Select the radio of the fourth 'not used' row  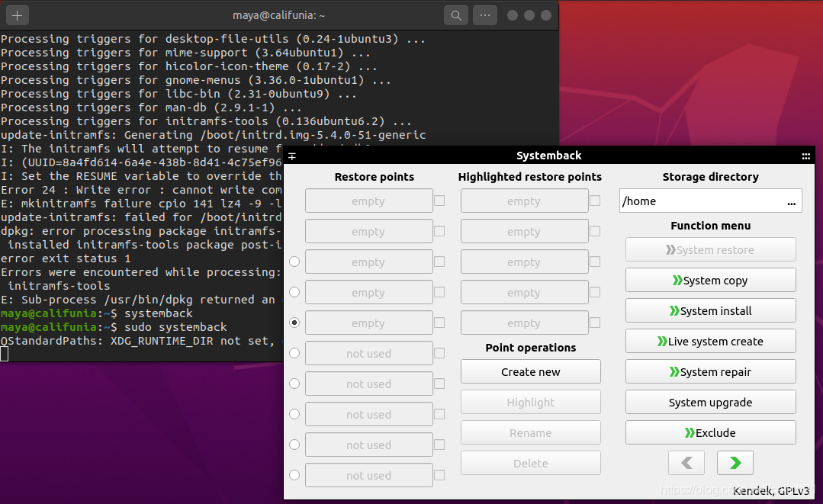[x=294, y=445]
